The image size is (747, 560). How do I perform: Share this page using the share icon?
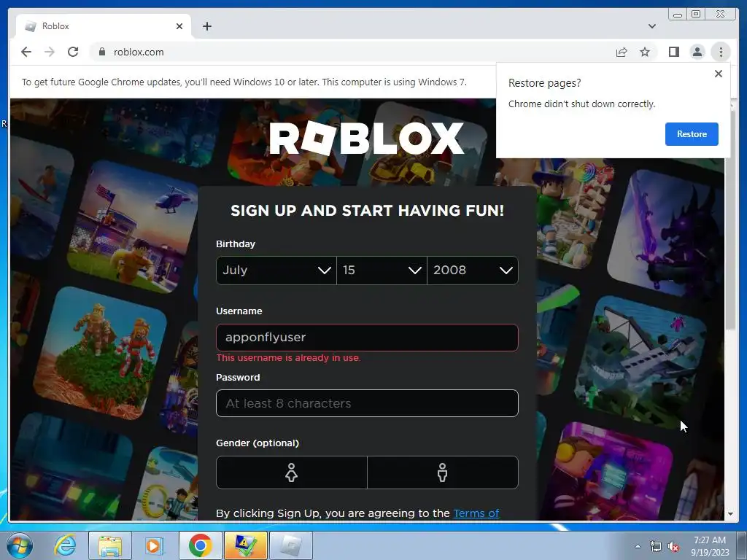pos(622,52)
